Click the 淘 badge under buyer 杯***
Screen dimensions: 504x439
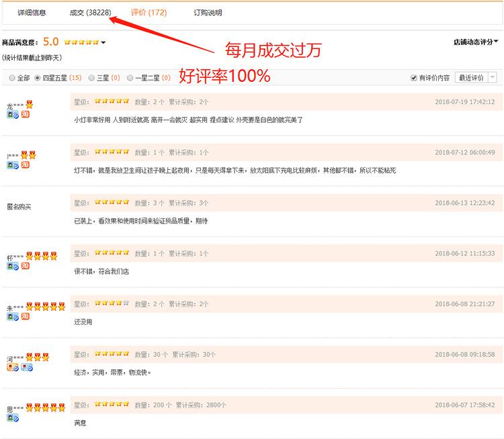25,266
